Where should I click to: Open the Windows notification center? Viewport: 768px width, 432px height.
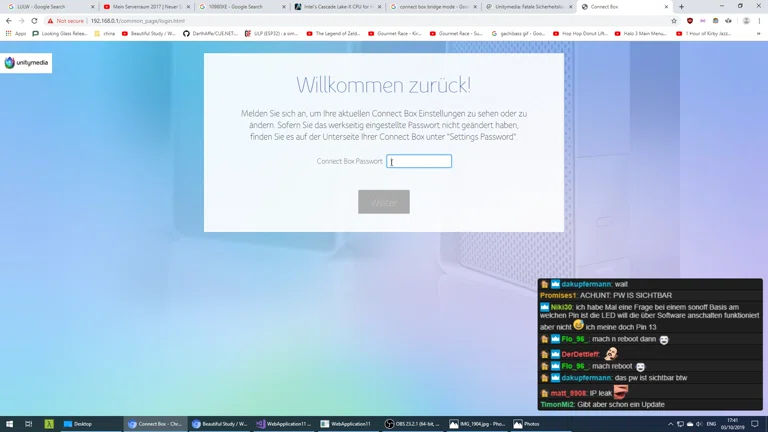755,424
